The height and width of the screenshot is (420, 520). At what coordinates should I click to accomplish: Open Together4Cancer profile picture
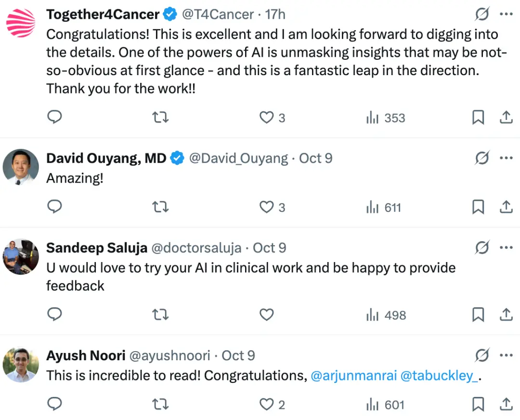[x=21, y=23]
